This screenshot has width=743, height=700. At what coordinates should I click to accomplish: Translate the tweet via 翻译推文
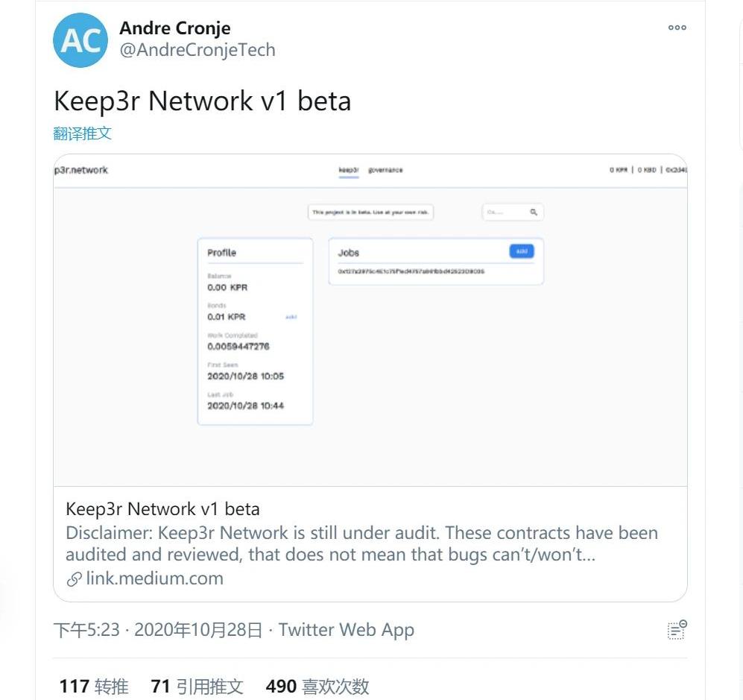click(83, 133)
